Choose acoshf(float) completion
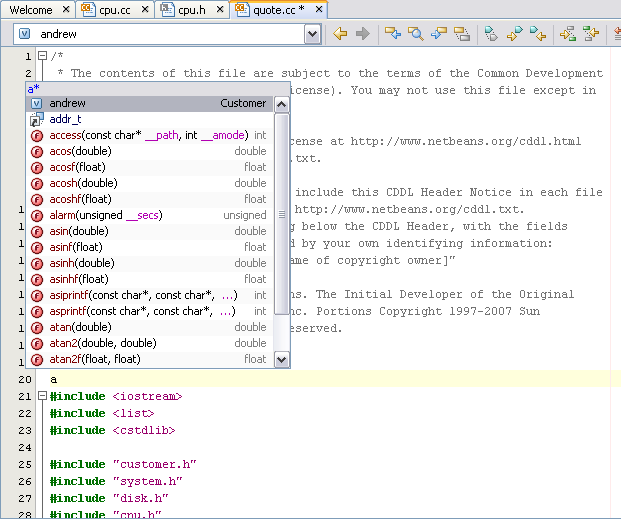Image resolution: width=622 pixels, height=523 pixels. point(150,199)
